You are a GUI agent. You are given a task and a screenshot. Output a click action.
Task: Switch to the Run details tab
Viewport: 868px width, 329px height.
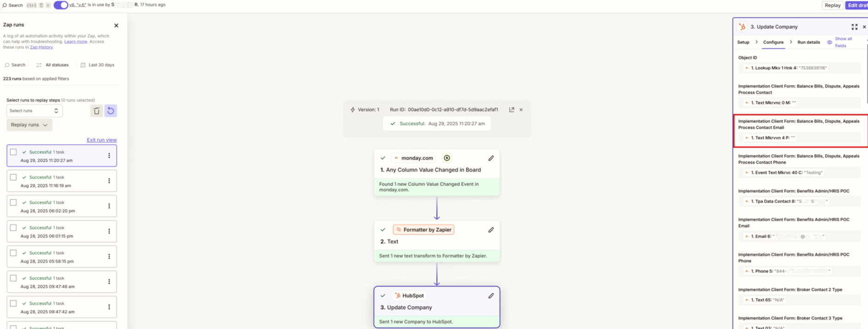click(809, 42)
